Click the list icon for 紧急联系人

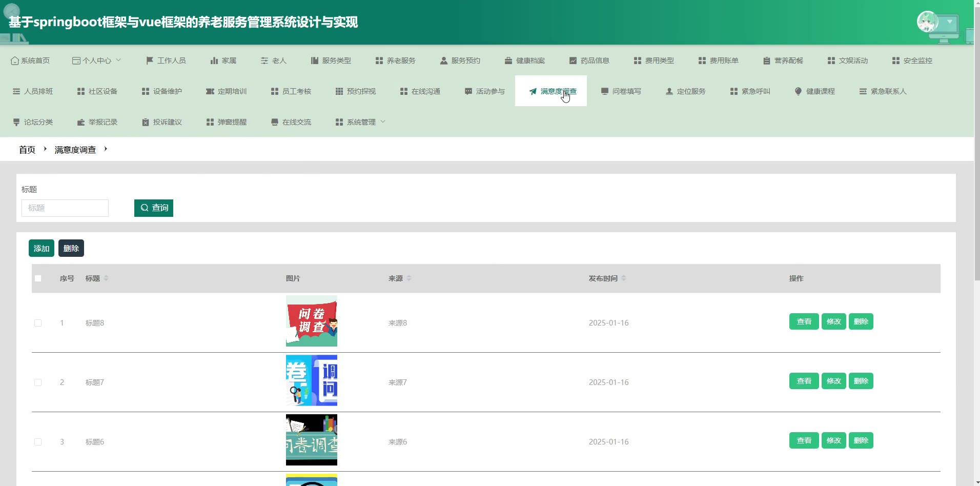click(x=863, y=91)
